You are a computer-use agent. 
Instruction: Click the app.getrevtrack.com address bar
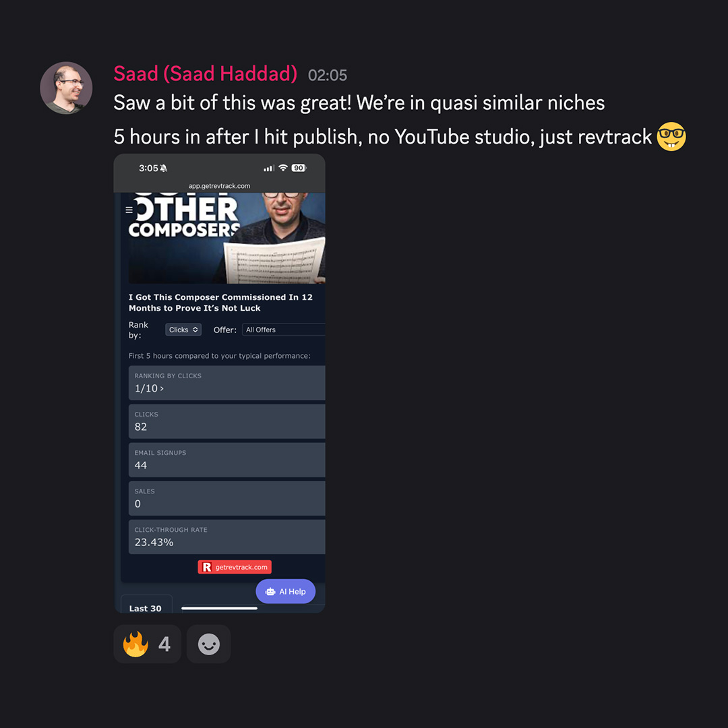219,186
